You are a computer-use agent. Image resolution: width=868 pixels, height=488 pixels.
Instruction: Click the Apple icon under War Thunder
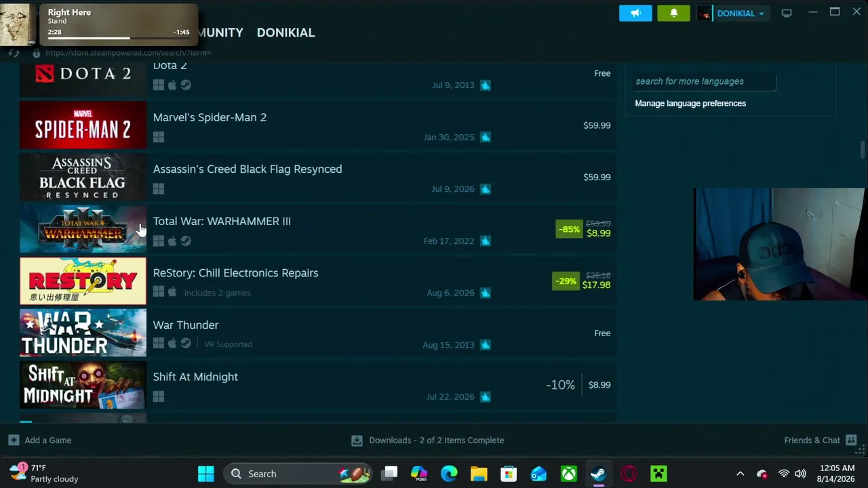tap(172, 344)
